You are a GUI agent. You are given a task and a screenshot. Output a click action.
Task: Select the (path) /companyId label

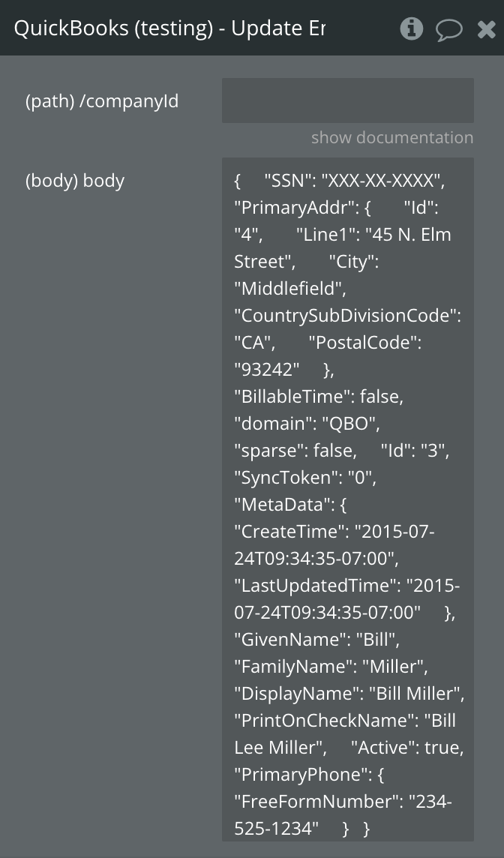coord(102,101)
